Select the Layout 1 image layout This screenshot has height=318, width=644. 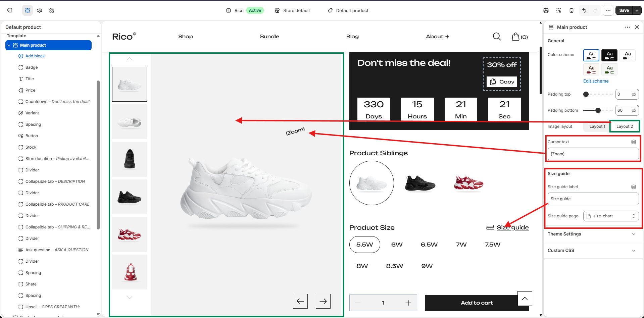(597, 126)
